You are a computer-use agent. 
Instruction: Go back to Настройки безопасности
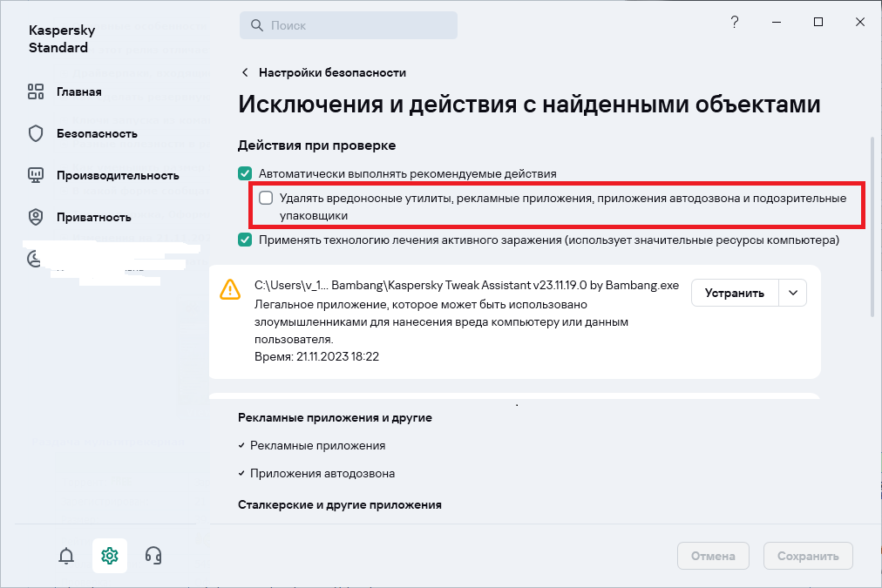tap(322, 72)
